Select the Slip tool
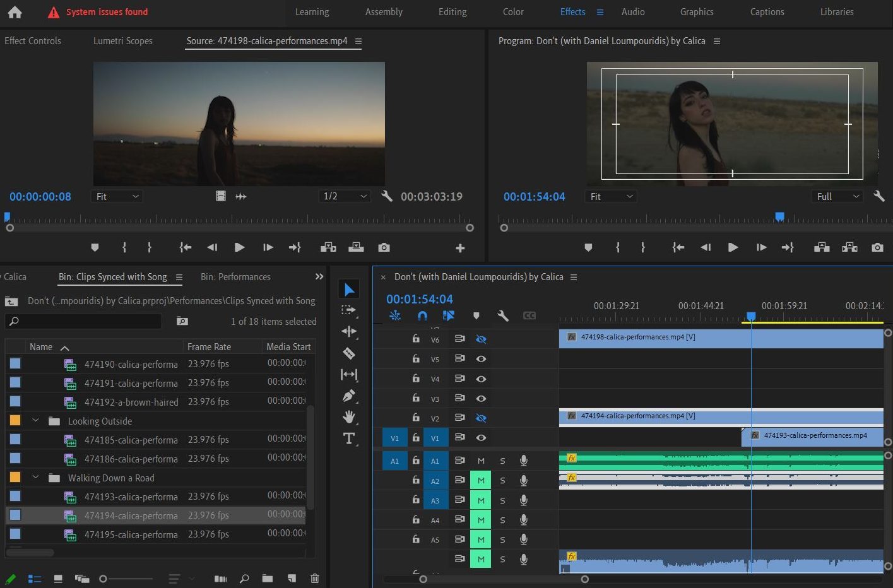Screen dimensions: 893x588 pos(349,375)
